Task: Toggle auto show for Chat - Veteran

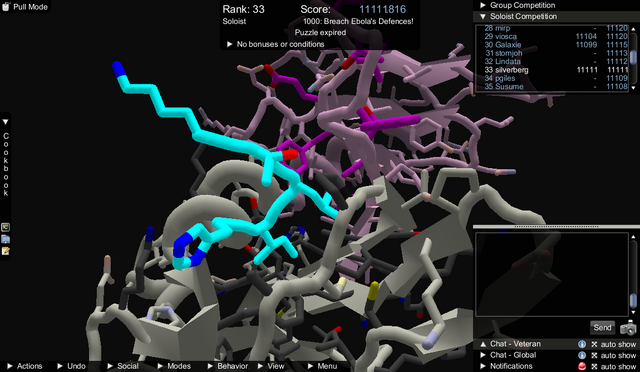Action: [613, 344]
